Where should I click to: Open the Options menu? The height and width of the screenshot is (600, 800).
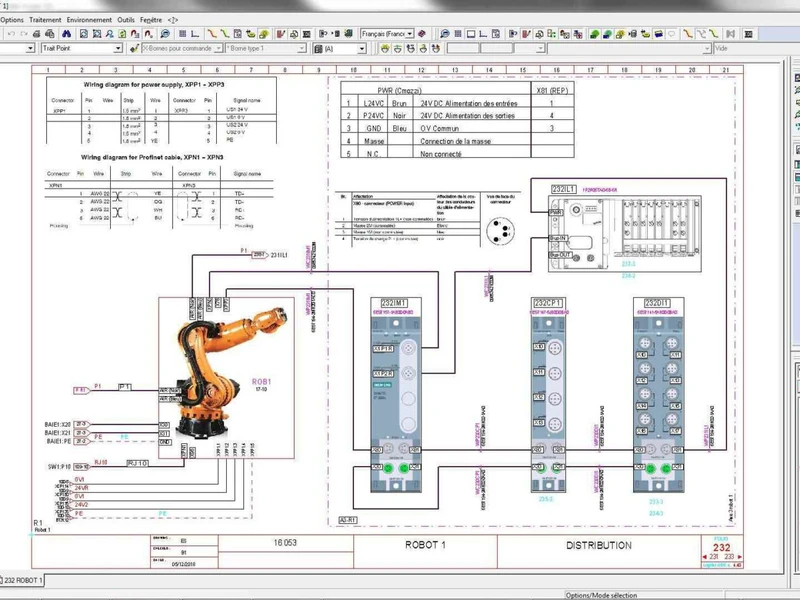point(12,20)
